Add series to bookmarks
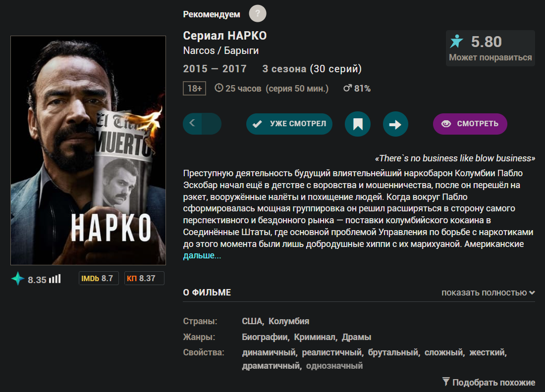Screen dimensions: 545x392 point(358,124)
